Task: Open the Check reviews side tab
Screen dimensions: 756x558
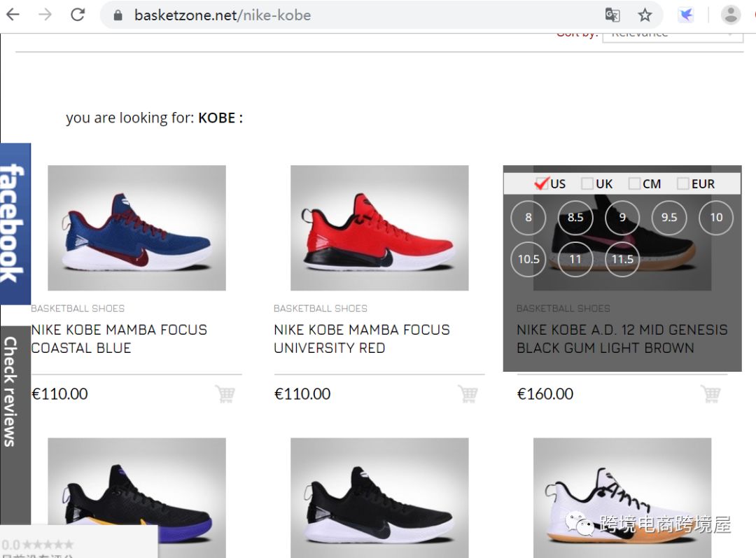Action: (15, 424)
